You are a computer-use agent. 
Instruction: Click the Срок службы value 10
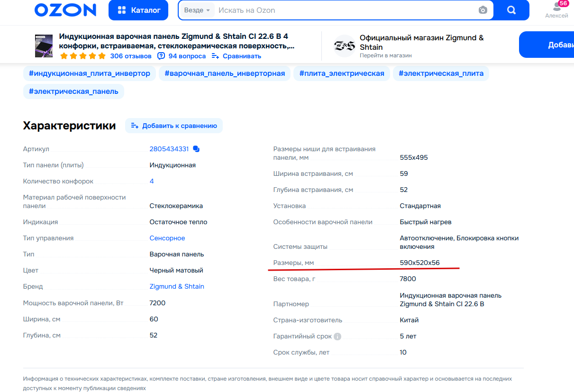click(x=403, y=352)
